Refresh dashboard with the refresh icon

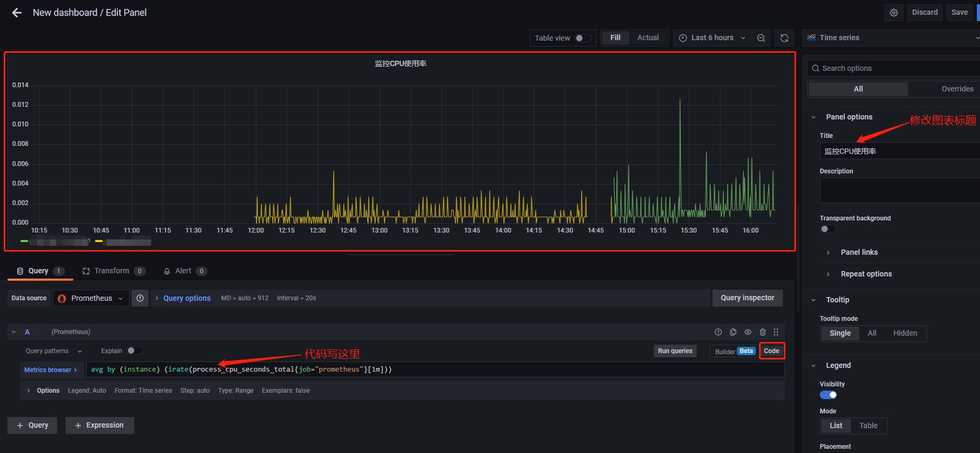click(784, 38)
